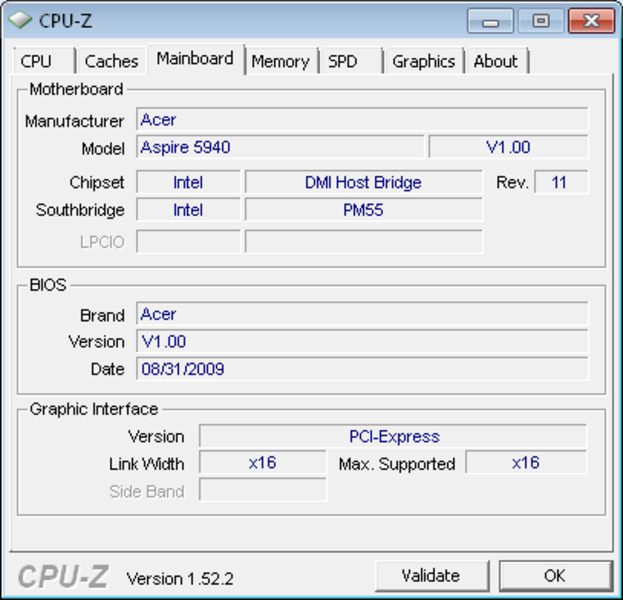Close the CPU-Z window
Viewport: 623px width, 600px height.
[591, 21]
